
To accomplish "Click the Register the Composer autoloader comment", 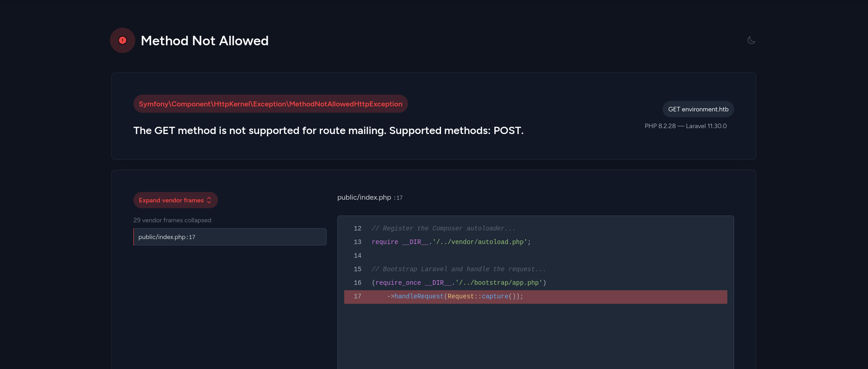I will [x=443, y=229].
